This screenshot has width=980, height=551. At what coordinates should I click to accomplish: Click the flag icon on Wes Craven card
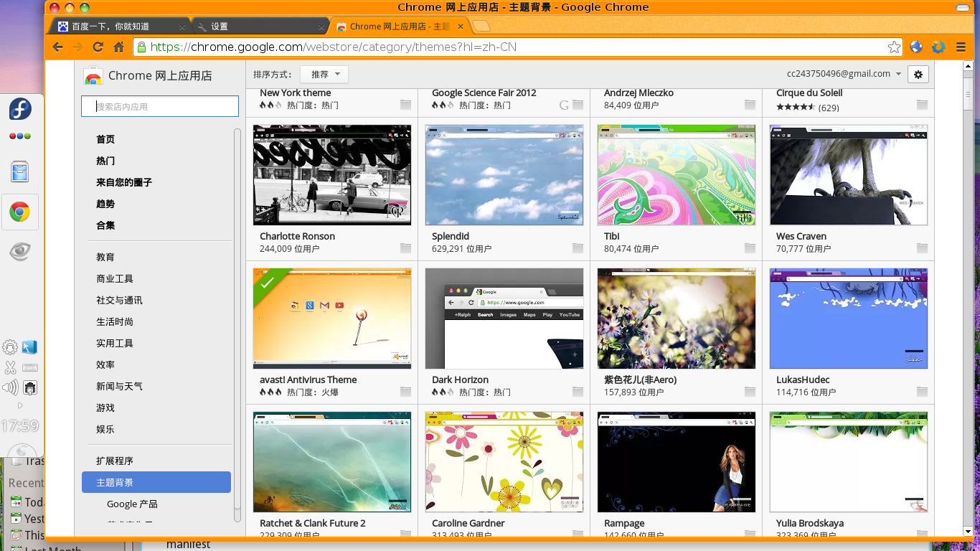tap(922, 248)
